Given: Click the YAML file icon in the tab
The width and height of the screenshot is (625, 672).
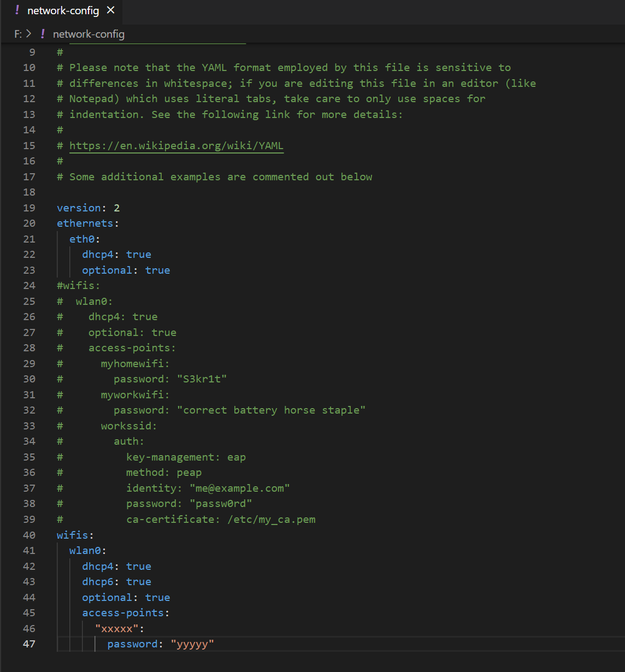Looking at the screenshot, I should pyautogui.click(x=17, y=10).
